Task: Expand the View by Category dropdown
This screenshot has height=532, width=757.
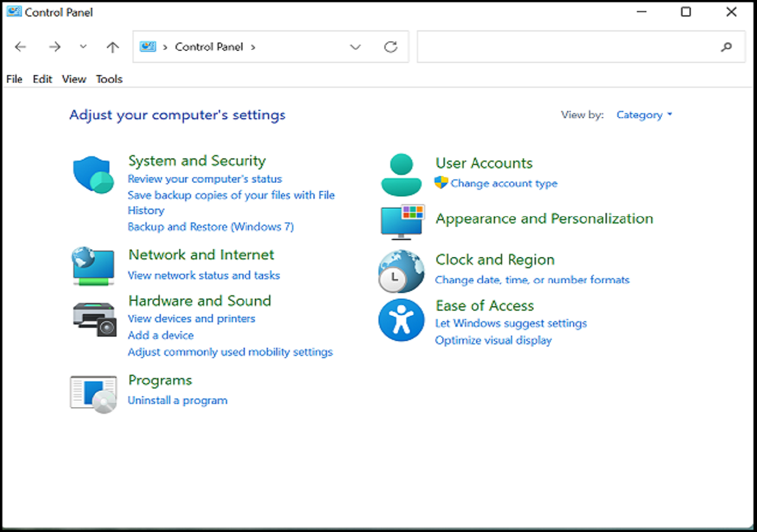Action: coord(644,115)
